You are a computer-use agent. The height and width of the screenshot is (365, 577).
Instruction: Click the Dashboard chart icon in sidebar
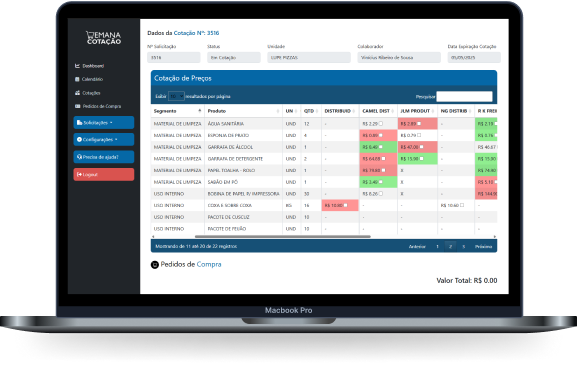pos(77,66)
